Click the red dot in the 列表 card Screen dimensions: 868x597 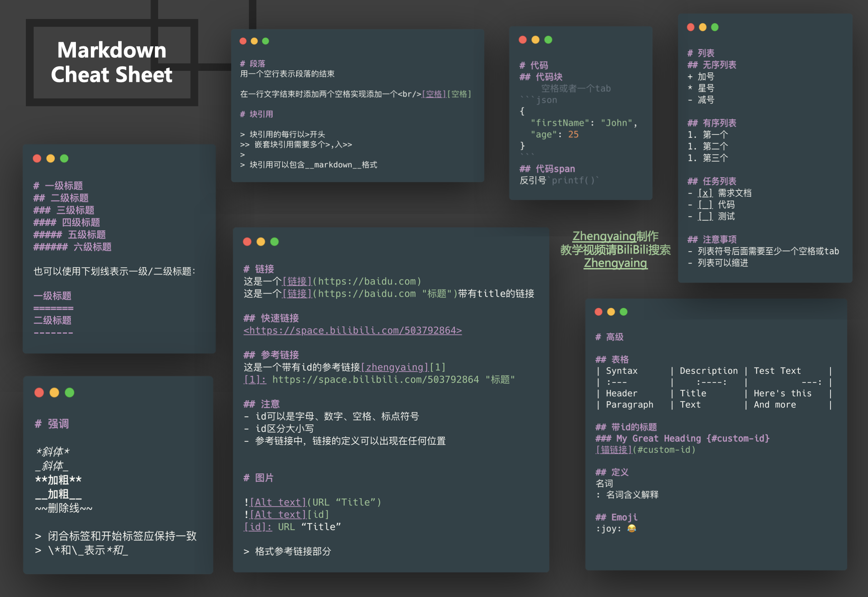pos(690,27)
